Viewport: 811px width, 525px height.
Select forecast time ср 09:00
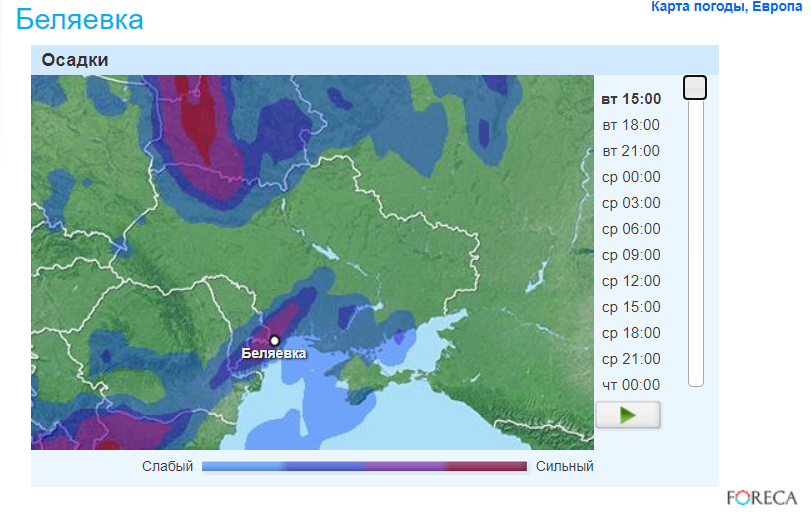pyautogui.click(x=631, y=255)
